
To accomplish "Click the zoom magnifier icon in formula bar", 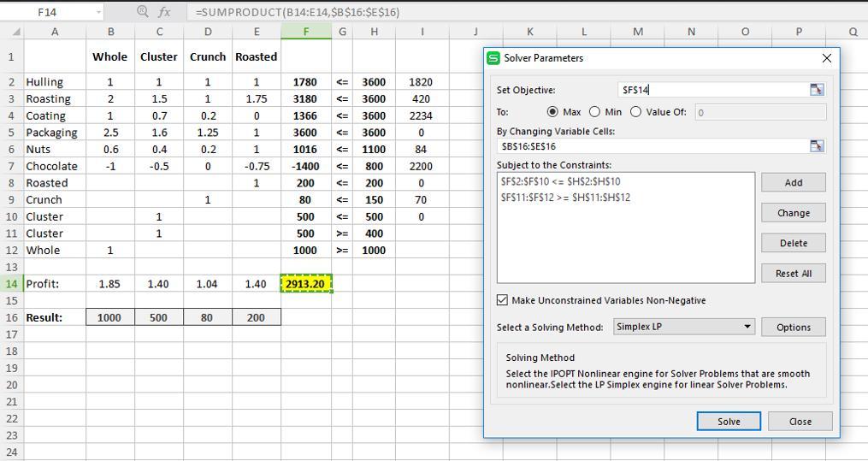I will point(143,12).
